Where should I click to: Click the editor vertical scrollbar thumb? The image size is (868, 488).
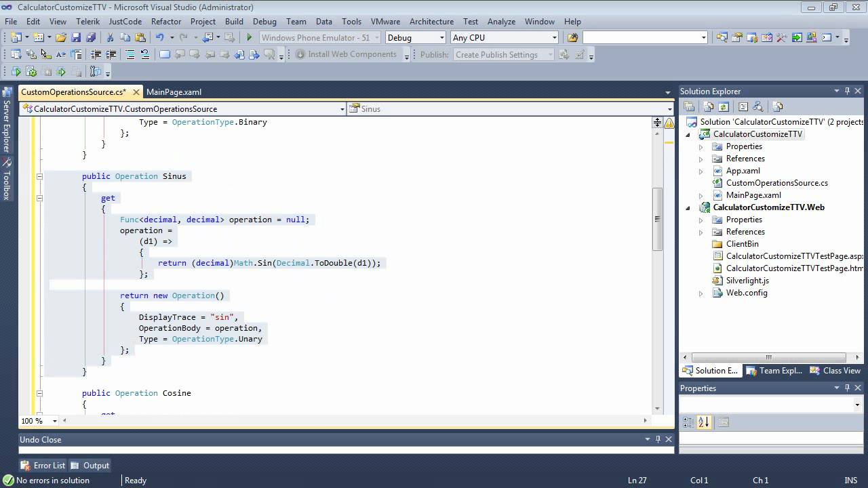(657, 219)
